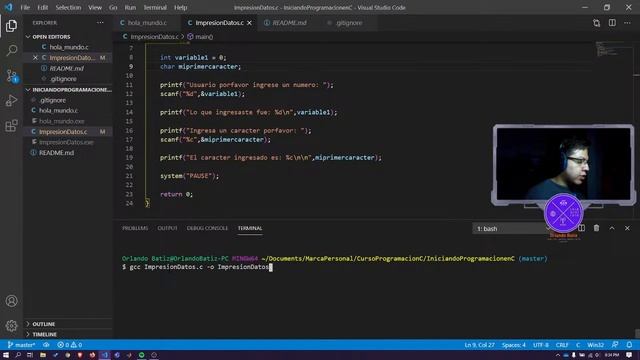Click 'Spaces: 4' indentation setting
This screenshot has width=640, height=360.
tap(514, 345)
